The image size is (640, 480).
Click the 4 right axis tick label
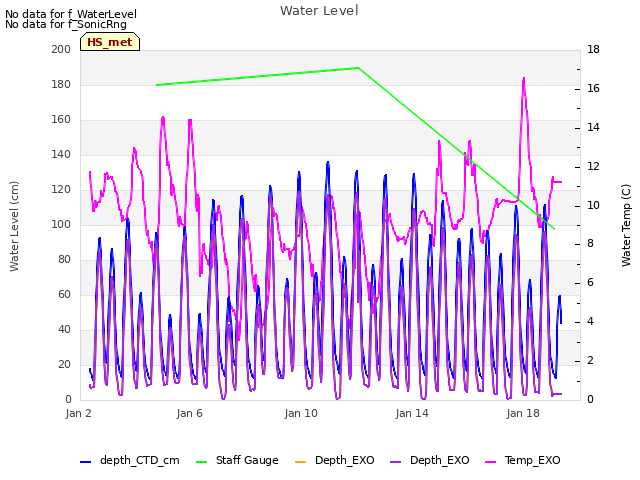point(590,322)
